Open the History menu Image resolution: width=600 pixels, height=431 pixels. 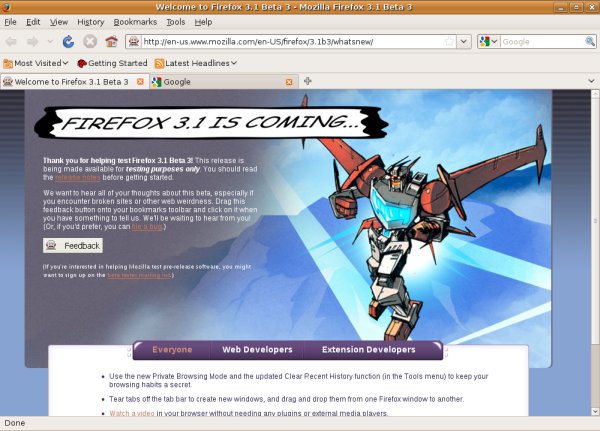[x=91, y=22]
